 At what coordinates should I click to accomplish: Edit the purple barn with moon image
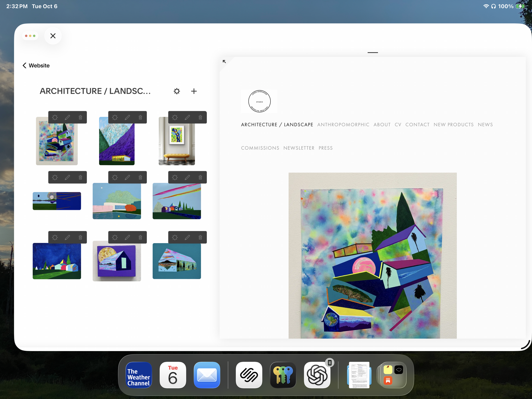[x=127, y=238]
